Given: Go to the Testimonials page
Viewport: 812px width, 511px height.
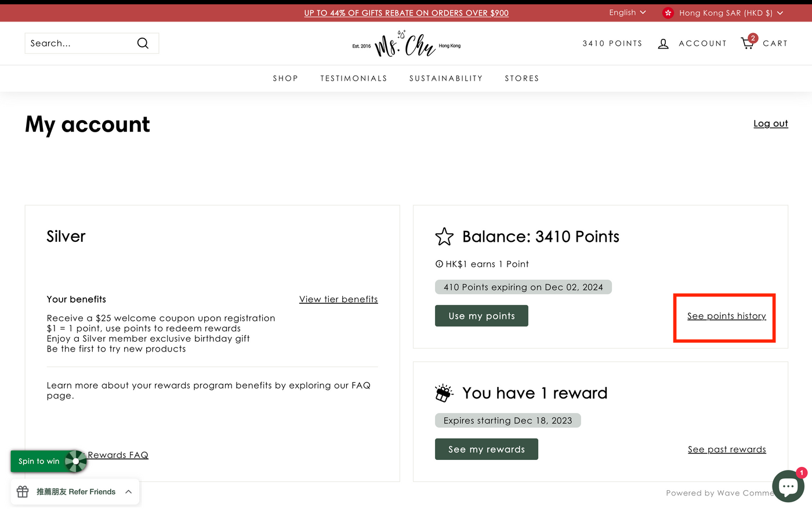Looking at the screenshot, I should (x=353, y=78).
